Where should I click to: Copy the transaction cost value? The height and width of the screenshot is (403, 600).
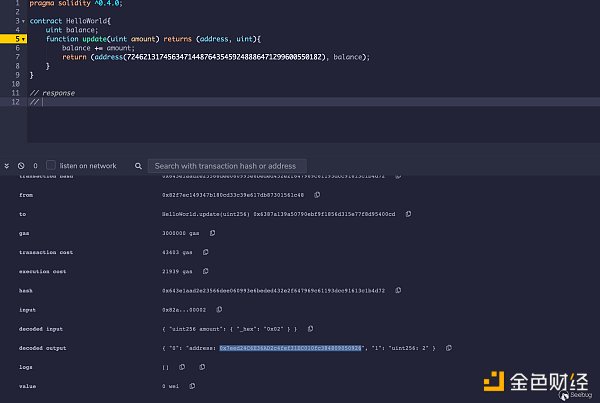pyautogui.click(x=207, y=252)
